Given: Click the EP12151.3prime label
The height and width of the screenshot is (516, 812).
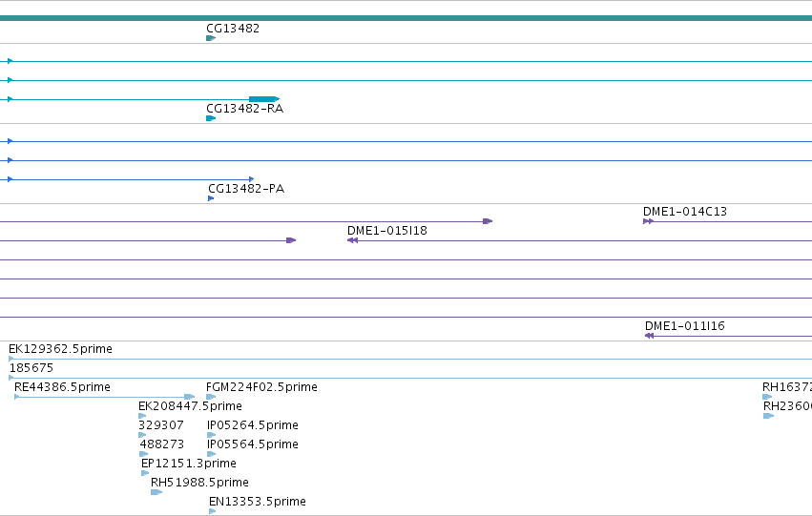Looking at the screenshot, I should [x=189, y=464].
